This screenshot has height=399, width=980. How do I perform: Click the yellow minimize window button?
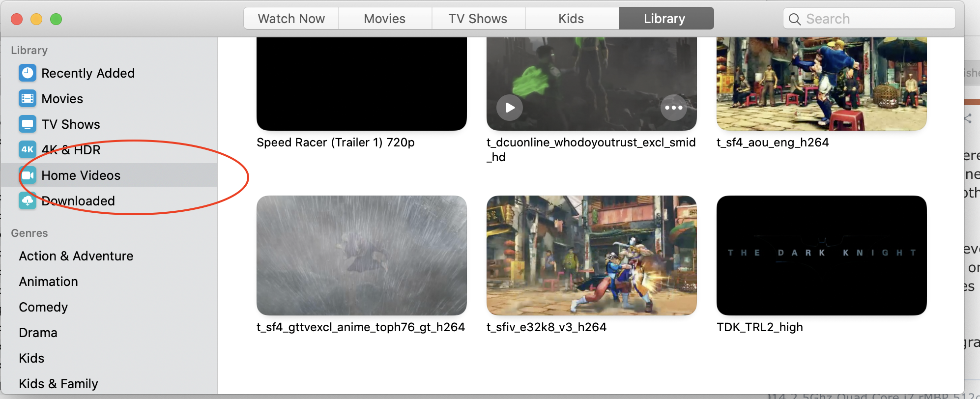pyautogui.click(x=36, y=19)
